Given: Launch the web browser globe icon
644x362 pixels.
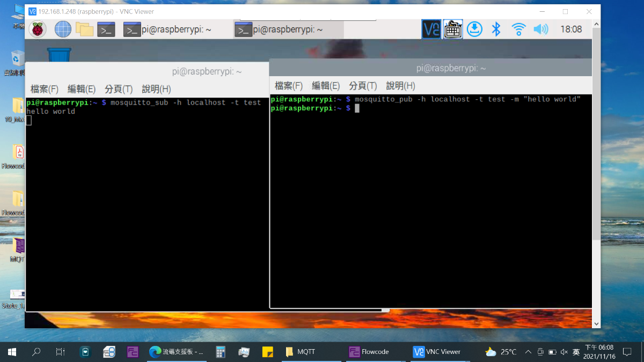Looking at the screenshot, I should (x=63, y=29).
